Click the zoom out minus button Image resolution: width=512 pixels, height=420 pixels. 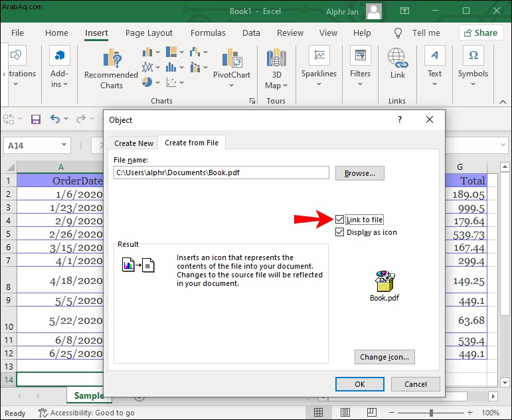tap(391, 413)
